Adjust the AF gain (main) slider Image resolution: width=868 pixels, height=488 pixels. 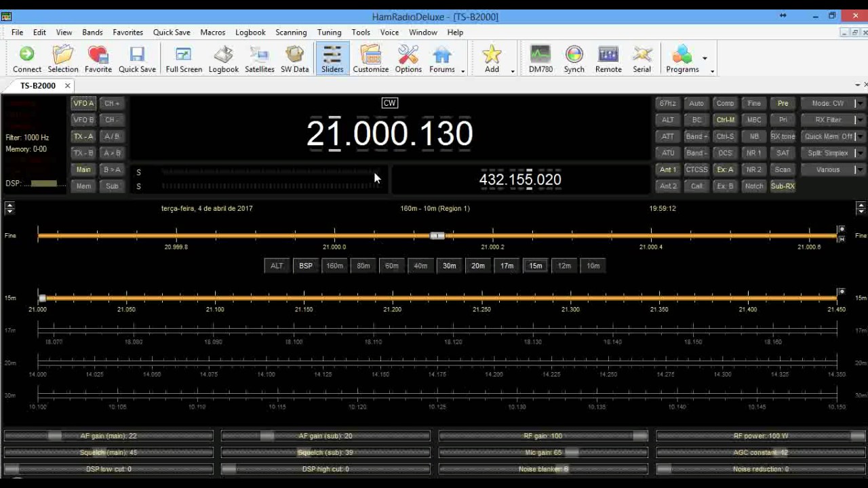[108, 436]
